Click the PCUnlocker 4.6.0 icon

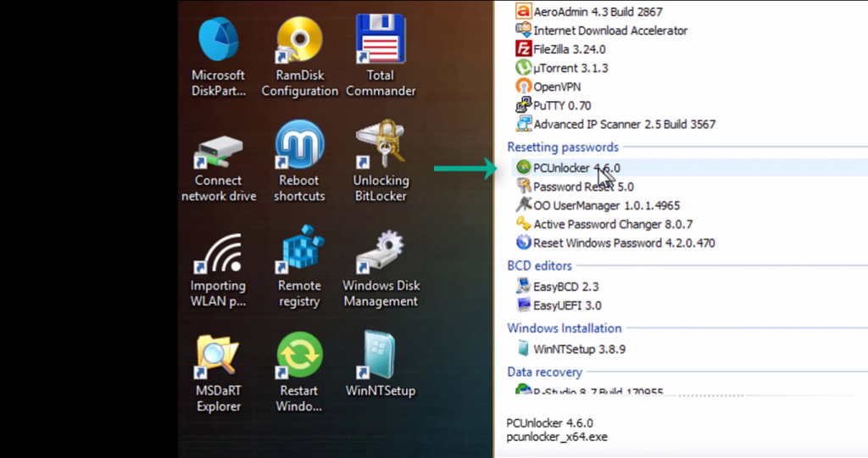point(523,167)
